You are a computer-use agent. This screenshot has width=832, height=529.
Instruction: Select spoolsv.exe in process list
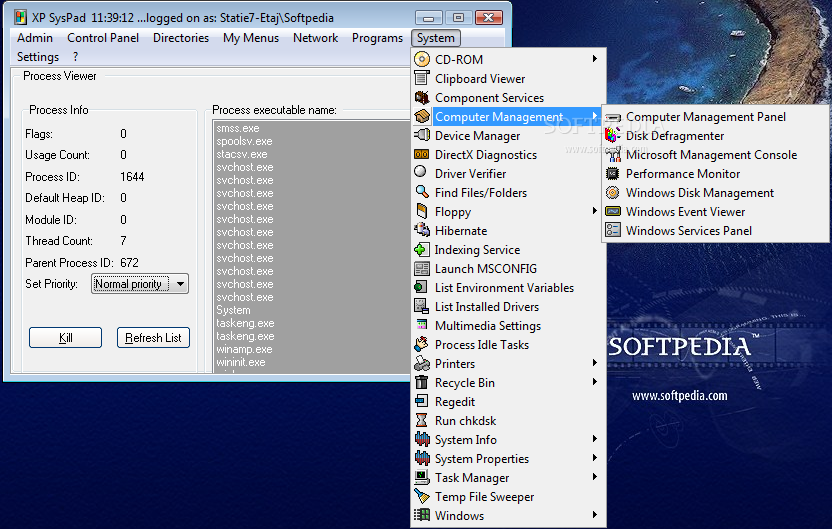(x=244, y=141)
